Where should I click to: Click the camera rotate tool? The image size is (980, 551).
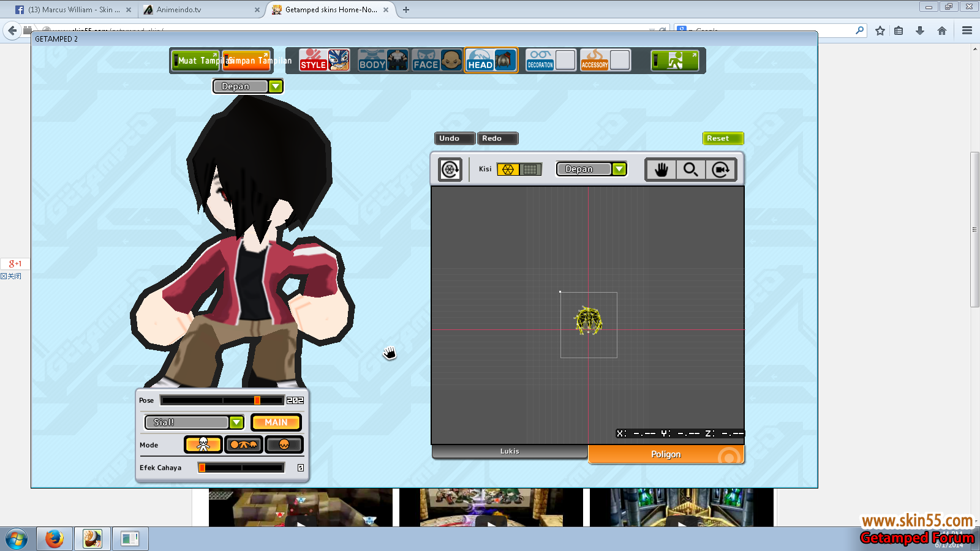tap(721, 170)
